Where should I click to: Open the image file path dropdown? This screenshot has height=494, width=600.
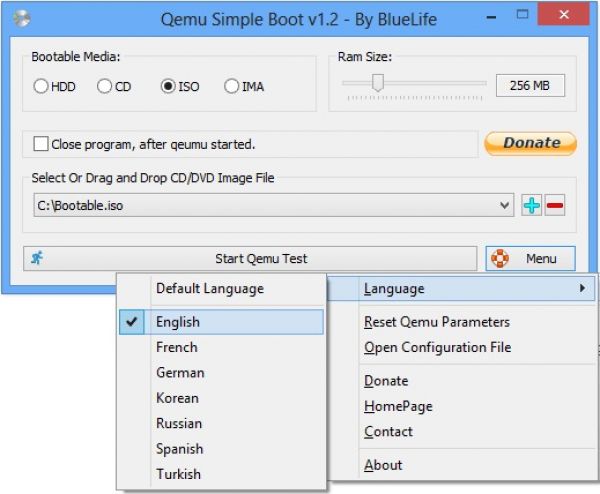(x=505, y=206)
